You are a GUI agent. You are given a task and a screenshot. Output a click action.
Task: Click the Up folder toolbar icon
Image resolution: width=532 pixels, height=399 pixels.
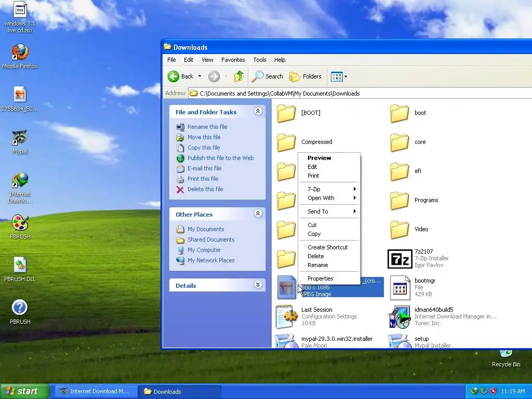click(x=239, y=76)
